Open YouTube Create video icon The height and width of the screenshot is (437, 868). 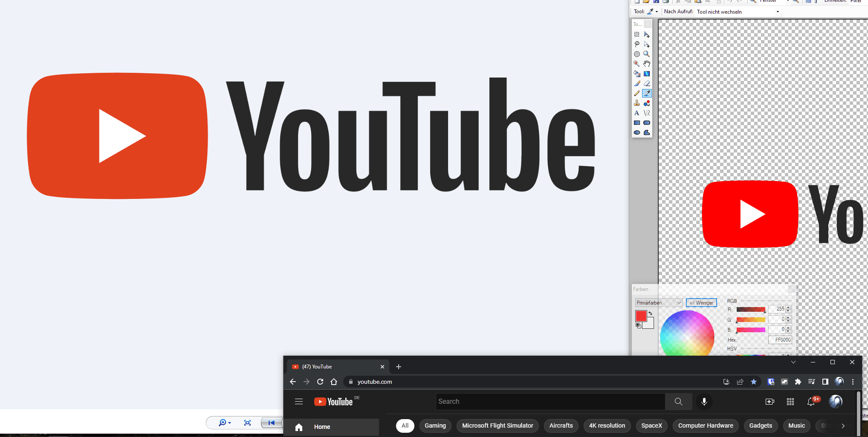(770, 402)
